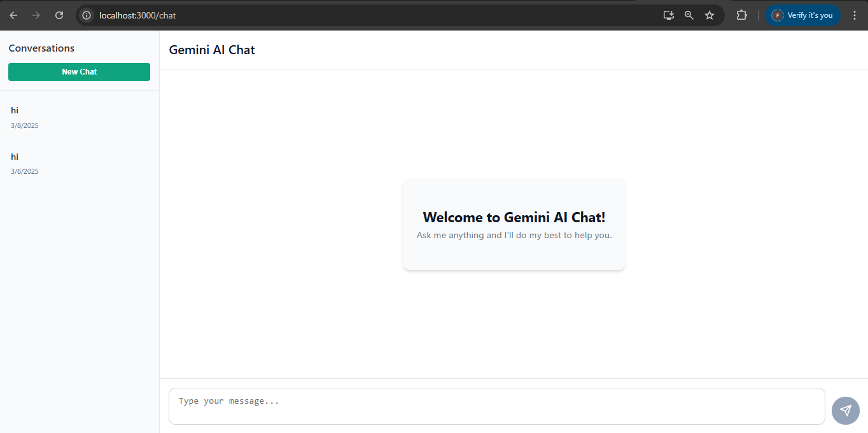This screenshot has height=433, width=868.
Task: Open the browser extensions puzzle icon
Action: tap(741, 15)
